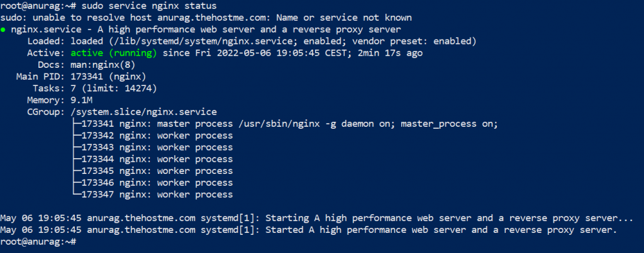The width and height of the screenshot is (644, 253).
Task: Click the "Starting A high performance" log entry
Action: [314, 218]
